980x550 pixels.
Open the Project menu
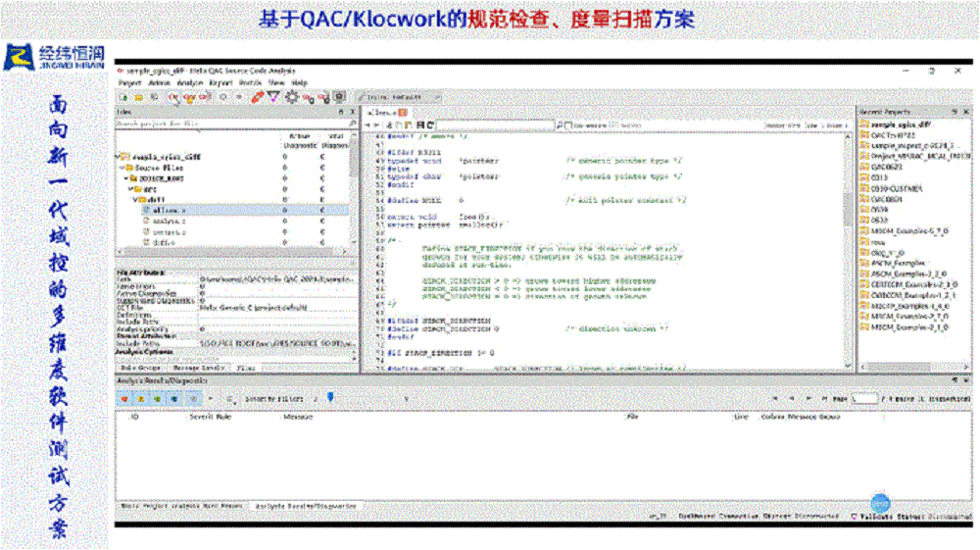click(x=130, y=82)
